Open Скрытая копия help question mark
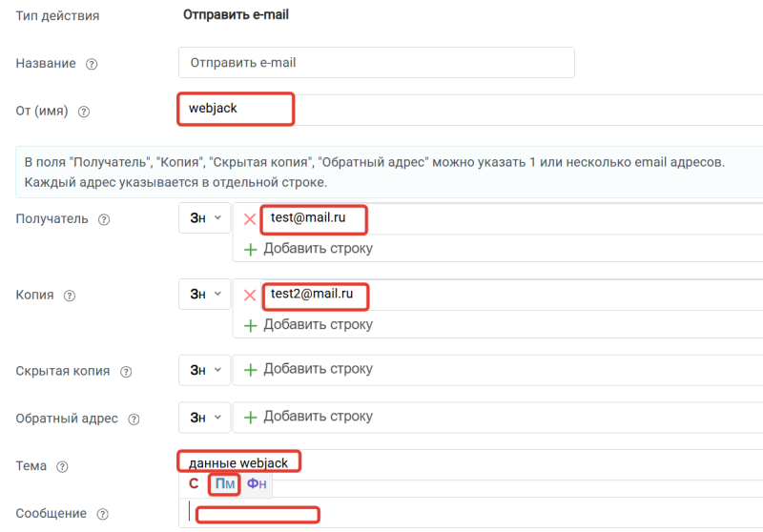This screenshot has width=763, height=532. coord(126,372)
